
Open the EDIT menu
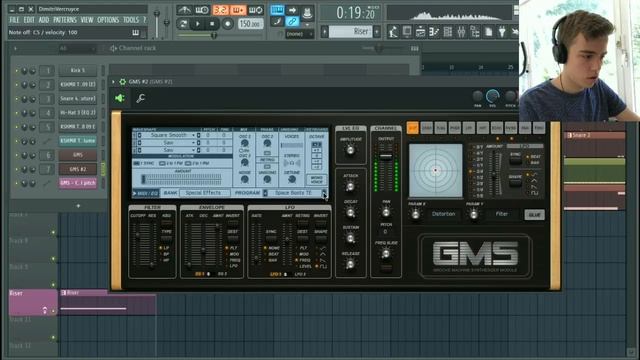click(x=29, y=20)
